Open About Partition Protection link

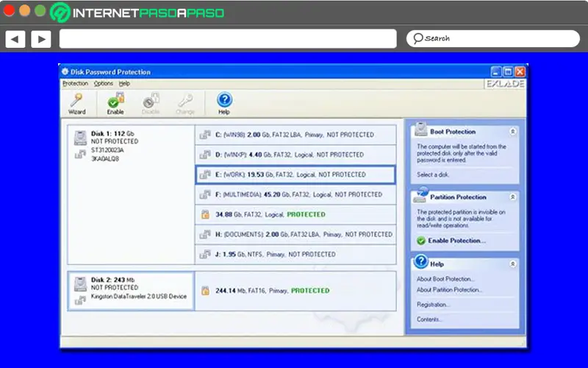click(449, 290)
